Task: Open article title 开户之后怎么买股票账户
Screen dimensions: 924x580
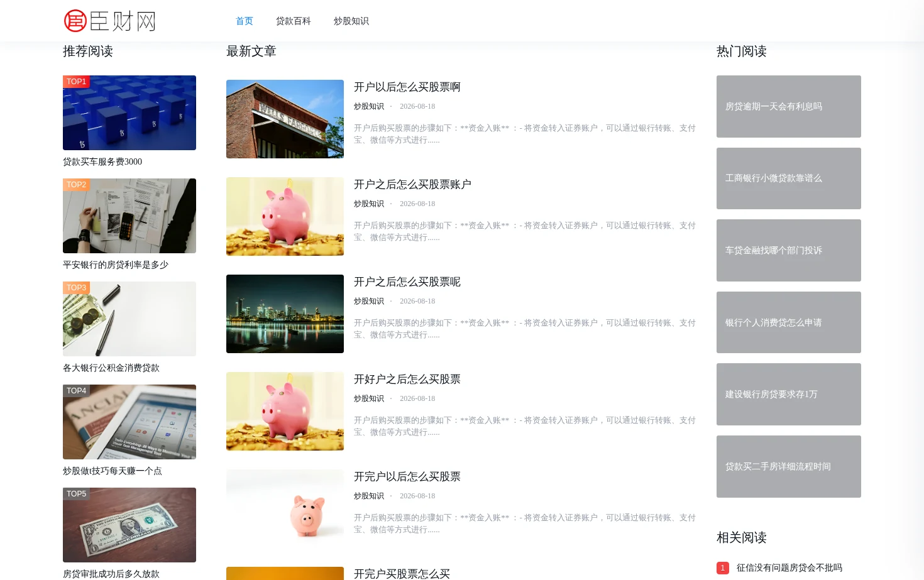Action: (x=412, y=185)
